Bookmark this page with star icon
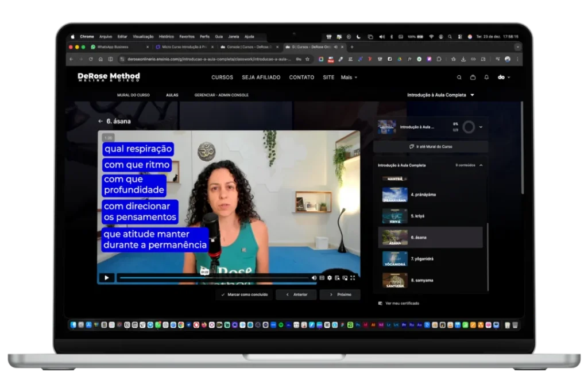The image size is (588, 392). pos(308,59)
